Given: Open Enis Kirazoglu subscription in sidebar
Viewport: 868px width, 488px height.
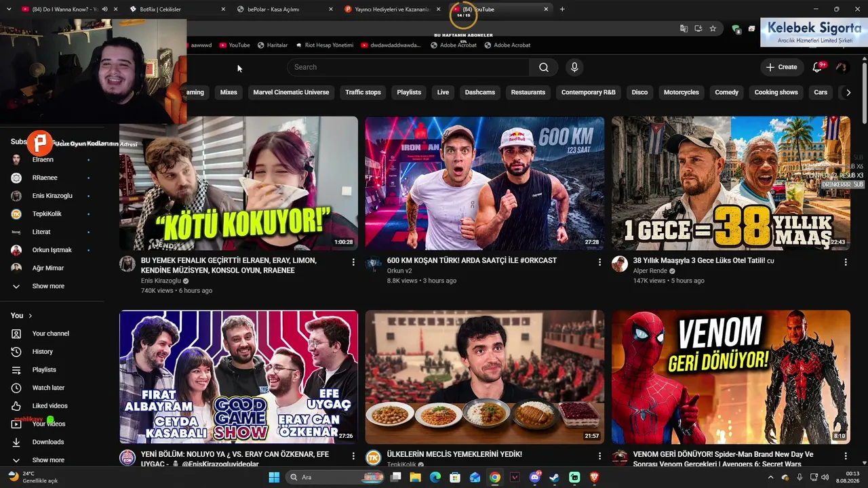Looking at the screenshot, I should point(52,196).
